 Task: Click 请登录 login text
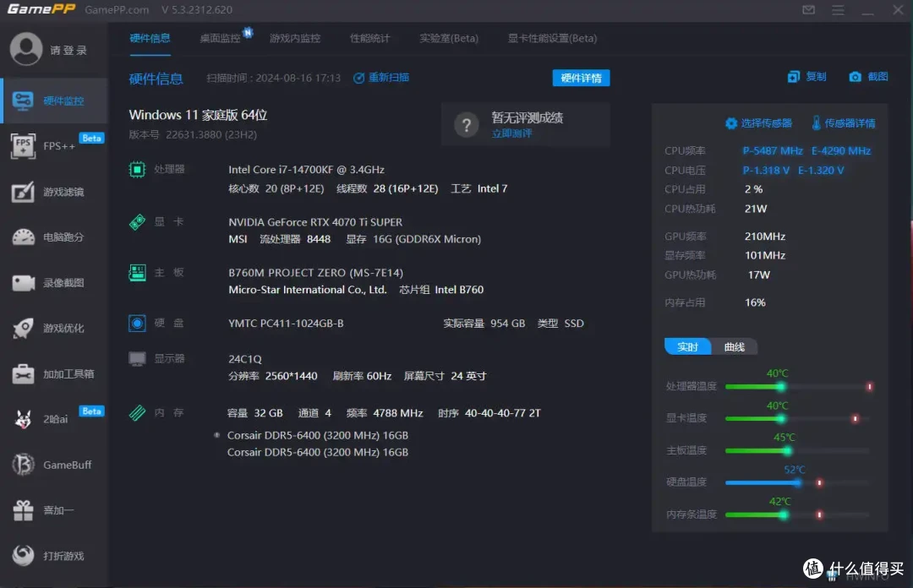click(68, 51)
